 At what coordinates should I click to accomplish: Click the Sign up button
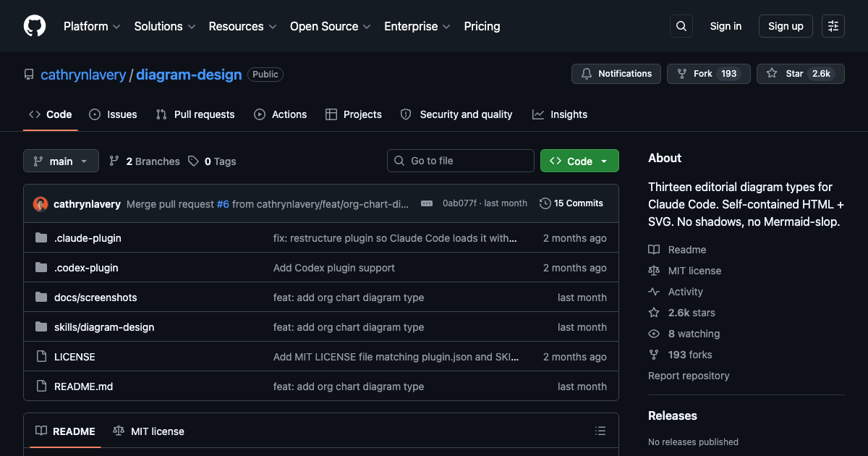point(786,26)
